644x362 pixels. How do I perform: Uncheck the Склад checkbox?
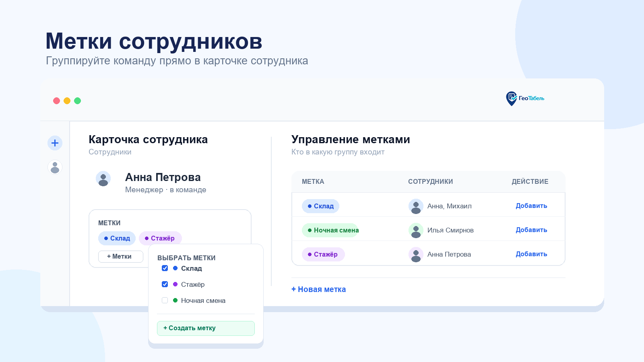tap(165, 268)
